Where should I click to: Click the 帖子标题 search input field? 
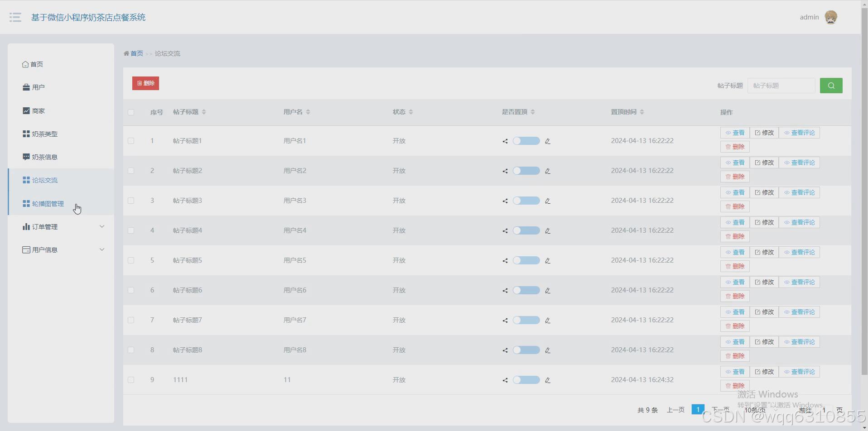781,86
